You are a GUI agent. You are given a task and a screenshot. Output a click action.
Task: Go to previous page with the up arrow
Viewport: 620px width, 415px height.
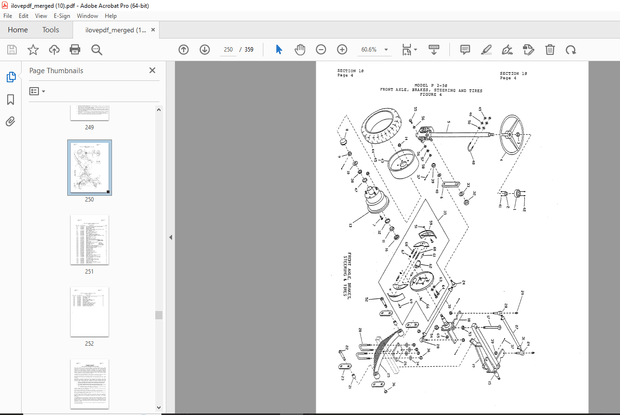[x=183, y=50]
